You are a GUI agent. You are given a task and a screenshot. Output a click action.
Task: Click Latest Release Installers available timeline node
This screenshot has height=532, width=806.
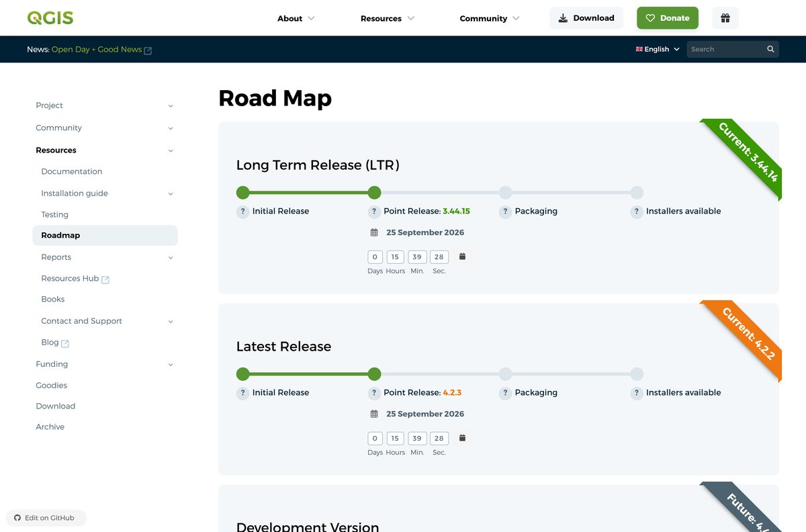click(x=637, y=374)
